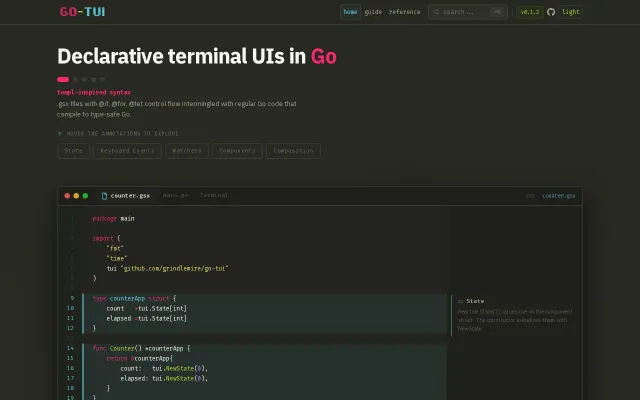The height and width of the screenshot is (400, 640).
Task: Select the Components annotation button
Action: [x=237, y=151]
